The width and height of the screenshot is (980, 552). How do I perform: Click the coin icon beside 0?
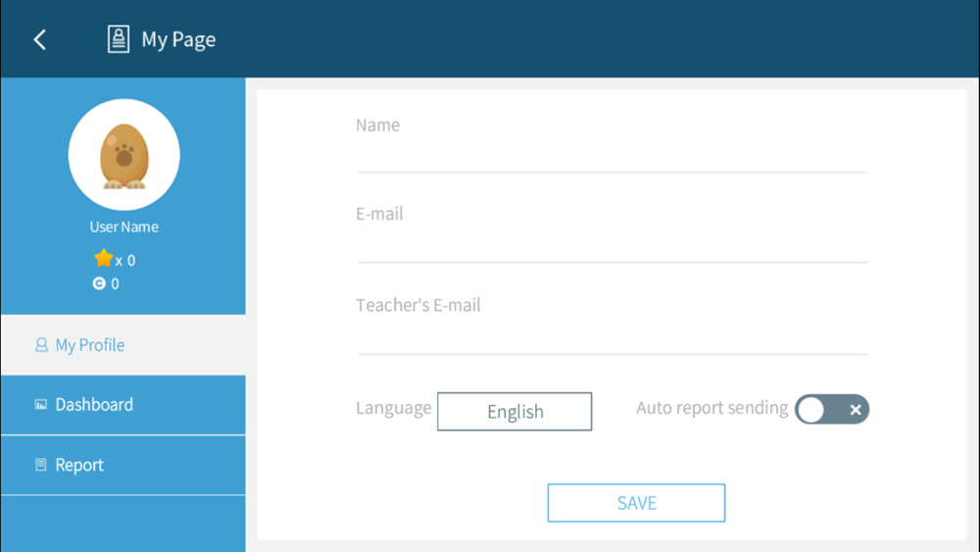99,283
